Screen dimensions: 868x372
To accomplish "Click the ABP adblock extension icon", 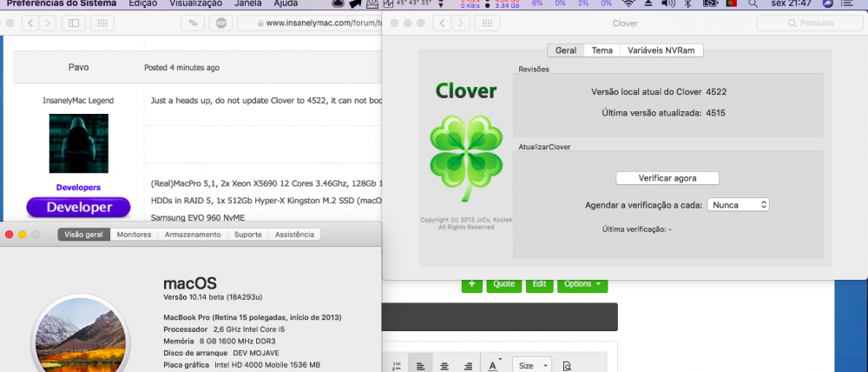I will pyautogui.click(x=220, y=23).
